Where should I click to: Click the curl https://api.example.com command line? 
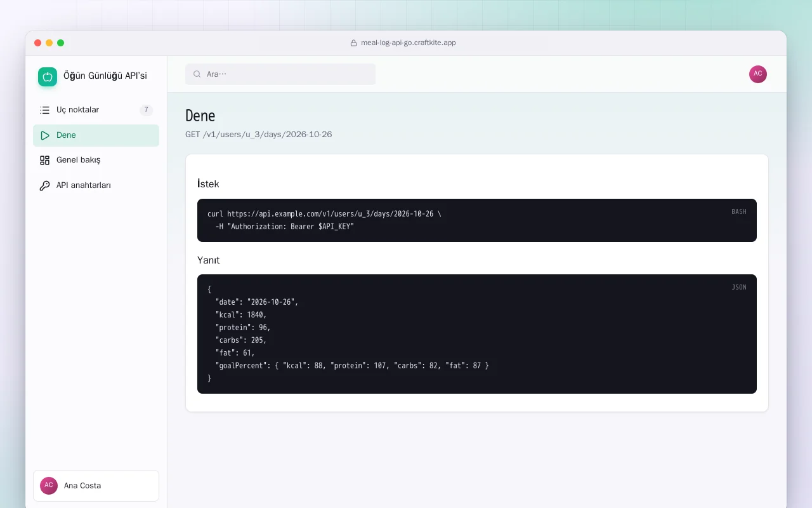(x=324, y=214)
